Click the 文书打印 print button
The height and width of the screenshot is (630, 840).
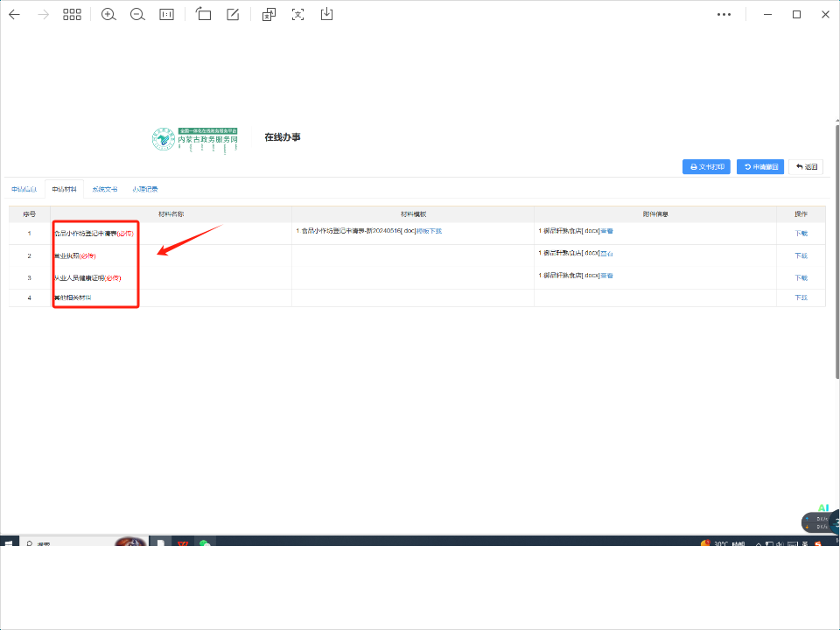click(x=706, y=166)
